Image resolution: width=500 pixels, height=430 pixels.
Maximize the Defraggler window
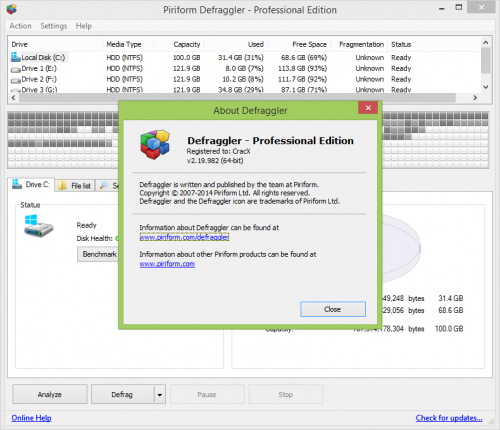[x=459, y=8]
